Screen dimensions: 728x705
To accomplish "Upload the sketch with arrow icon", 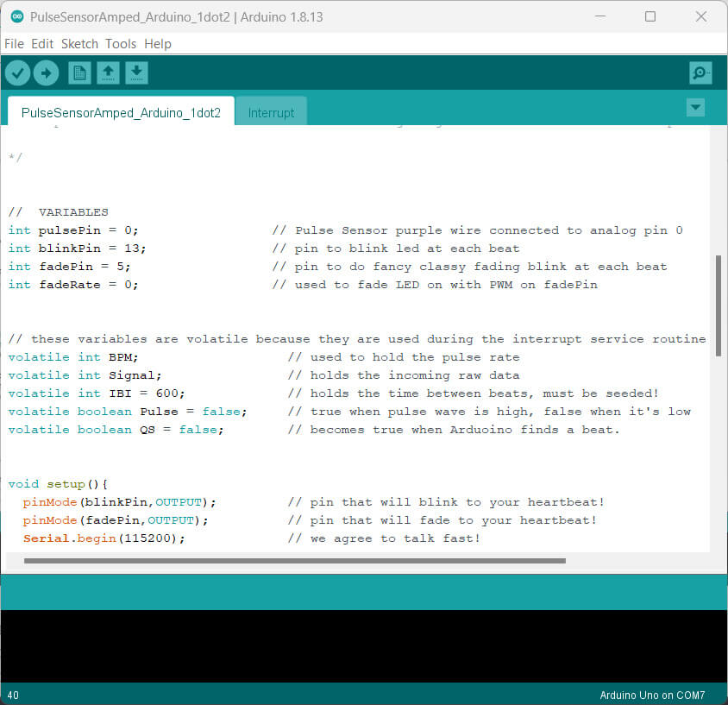I will [x=46, y=73].
